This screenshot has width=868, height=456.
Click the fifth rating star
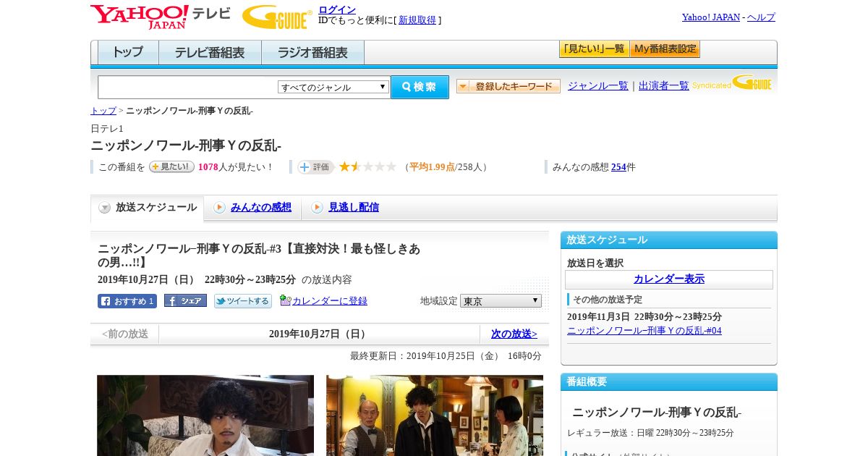tap(391, 166)
